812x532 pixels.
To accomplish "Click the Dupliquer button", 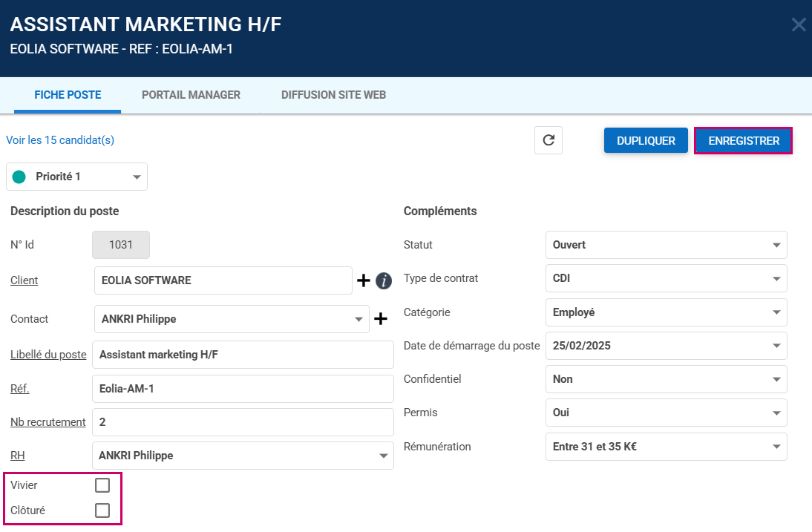I will 646,140.
